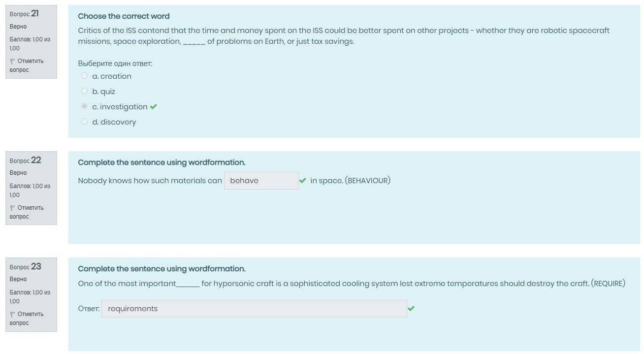644x354 pixels.
Task: Click the question 21 number heading
Action: (x=25, y=13)
